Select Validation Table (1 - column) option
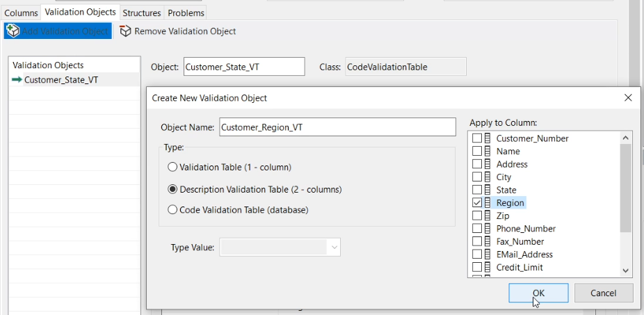The image size is (644, 315). click(x=172, y=168)
